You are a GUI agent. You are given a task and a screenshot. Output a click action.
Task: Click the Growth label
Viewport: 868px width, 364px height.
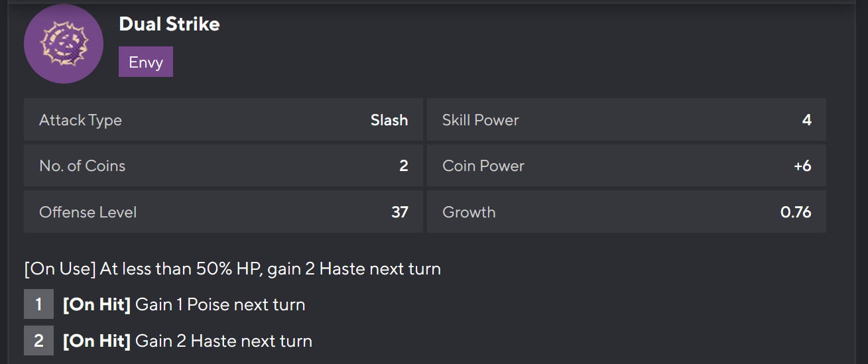point(469,212)
